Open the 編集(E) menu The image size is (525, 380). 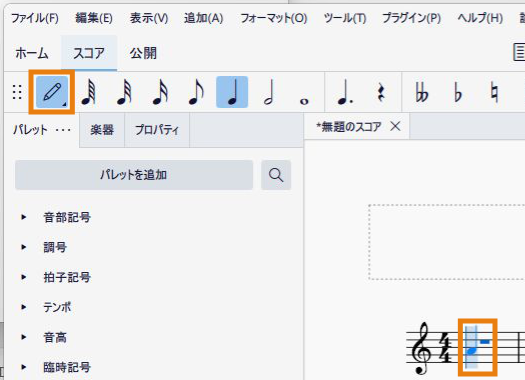coord(94,18)
